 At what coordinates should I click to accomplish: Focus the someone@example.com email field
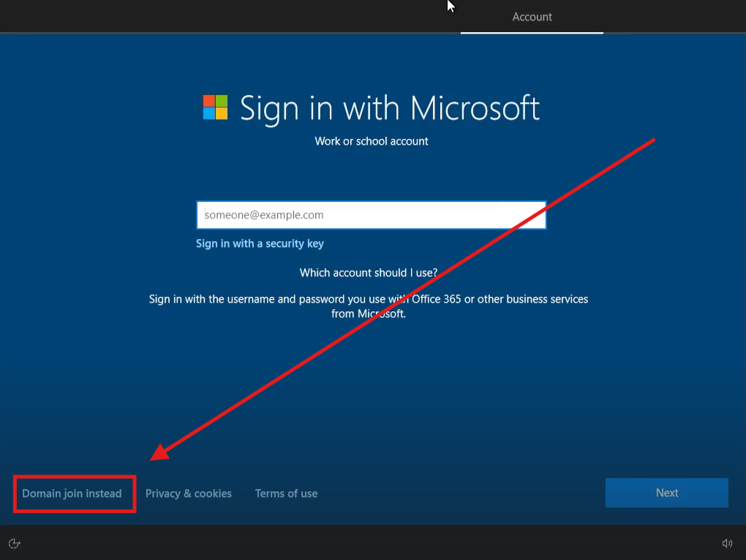pyautogui.click(x=371, y=215)
